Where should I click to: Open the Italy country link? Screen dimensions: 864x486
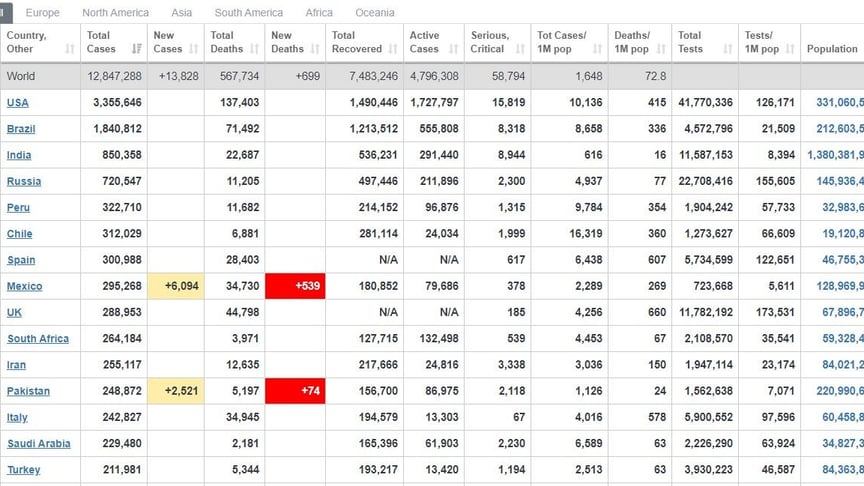(x=17, y=417)
